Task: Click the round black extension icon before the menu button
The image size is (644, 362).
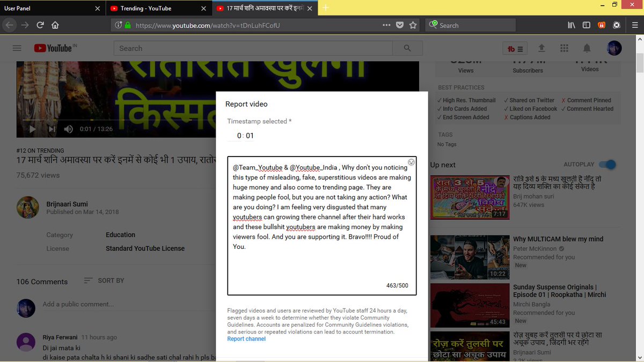Action: [617, 25]
